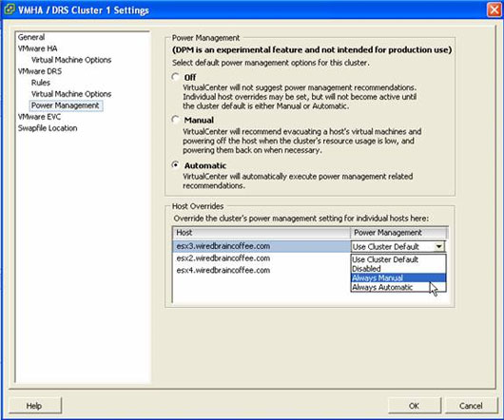Go to VMware DRS settings
504x420 pixels.
[x=40, y=71]
